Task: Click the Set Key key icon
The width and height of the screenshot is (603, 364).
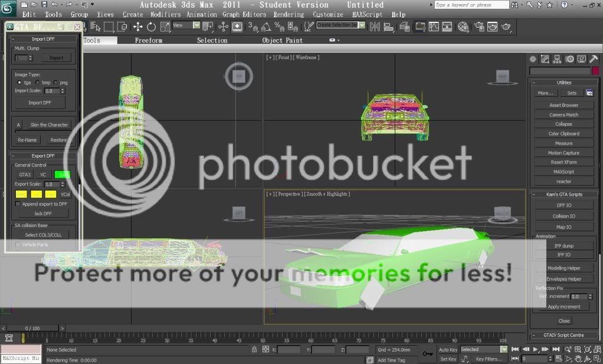Action: click(x=428, y=354)
